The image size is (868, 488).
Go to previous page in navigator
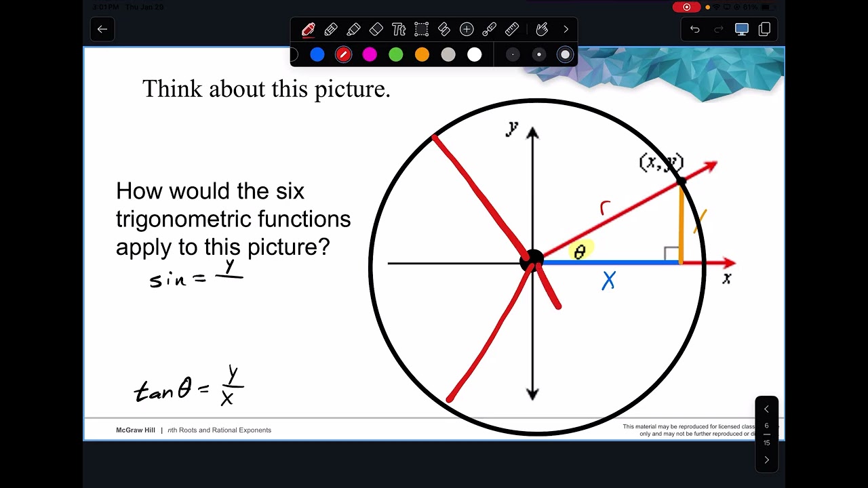(766, 409)
